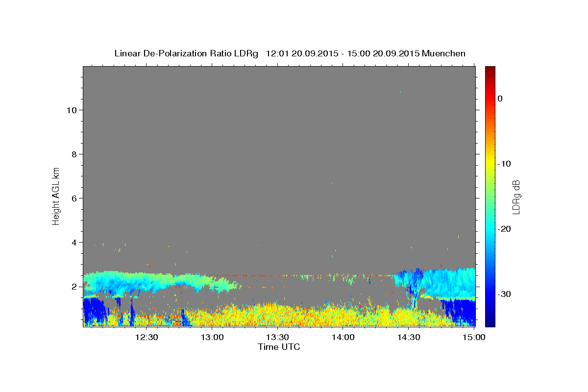Image resolution: width=588 pixels, height=392 pixels.
Task: Click the 'LDRg dB' colorbar label
Action: pos(516,197)
